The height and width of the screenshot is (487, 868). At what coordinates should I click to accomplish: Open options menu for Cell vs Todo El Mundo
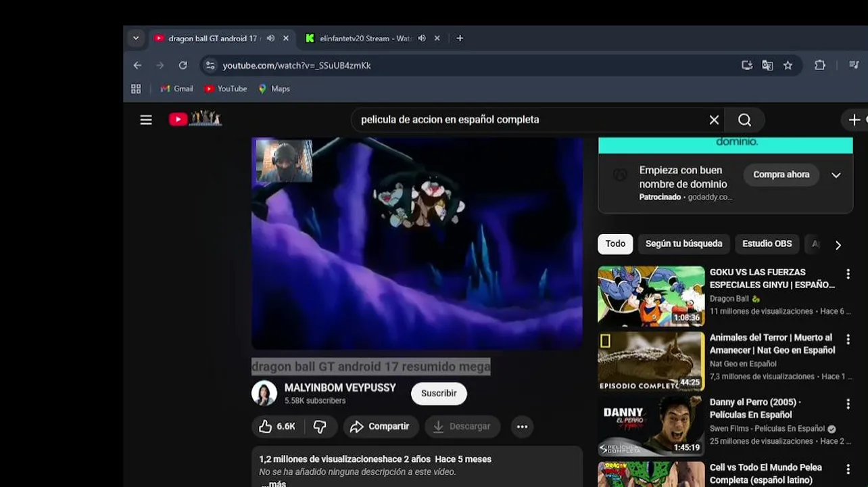point(848,469)
